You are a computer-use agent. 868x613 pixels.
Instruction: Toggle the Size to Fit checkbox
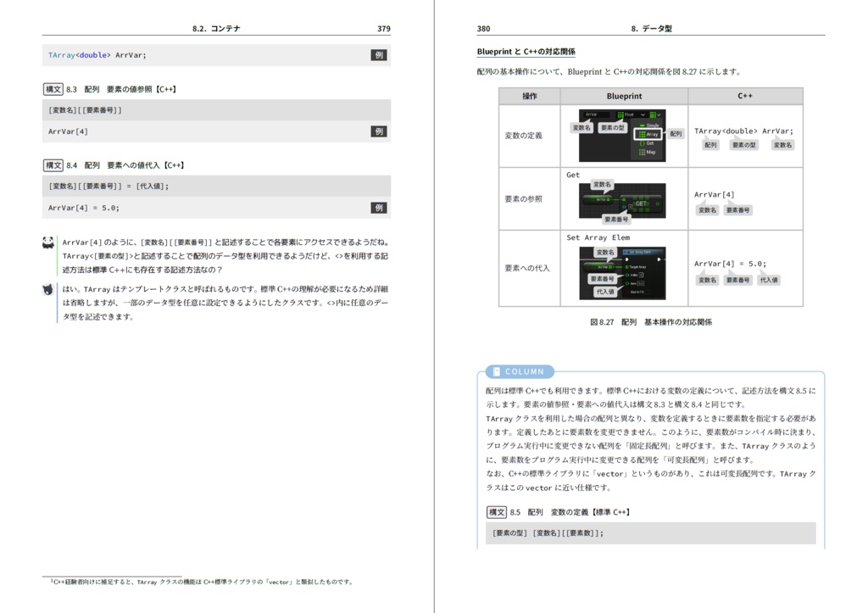click(648, 292)
